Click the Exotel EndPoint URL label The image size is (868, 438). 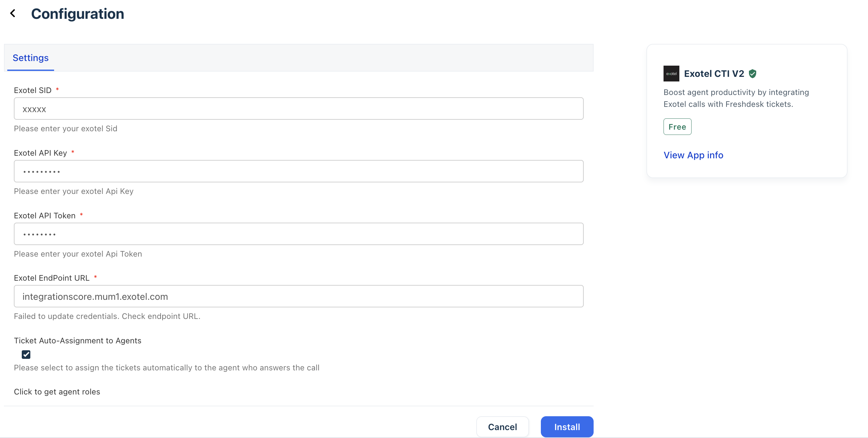pyautogui.click(x=51, y=278)
